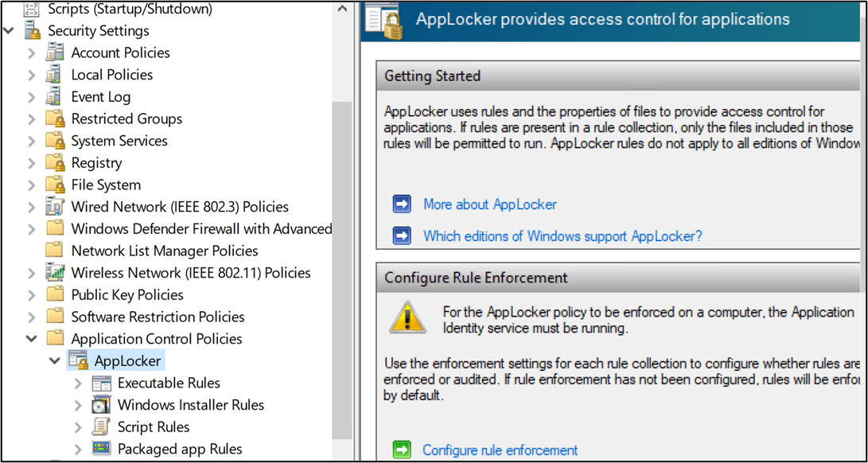Click the Event Log icon

[x=53, y=97]
